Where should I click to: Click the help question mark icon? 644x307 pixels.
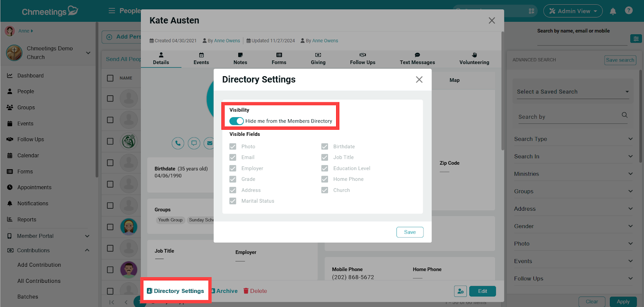click(x=629, y=11)
